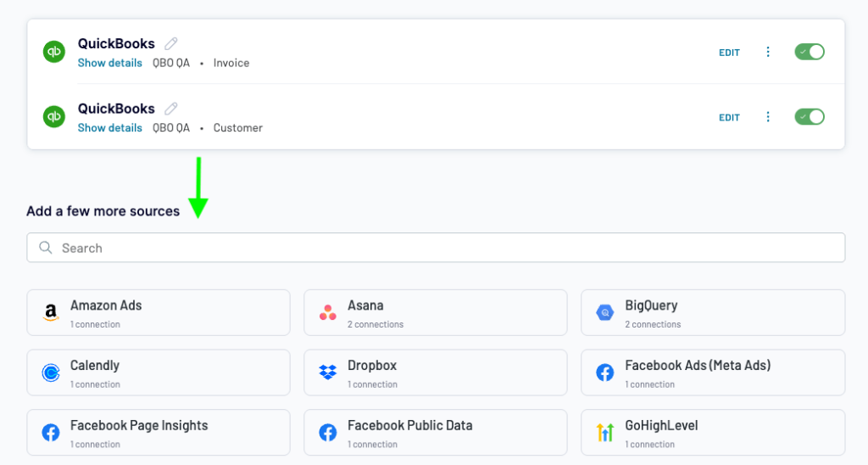Rename Invoice QuickBooks source via pencil icon

tap(171, 43)
